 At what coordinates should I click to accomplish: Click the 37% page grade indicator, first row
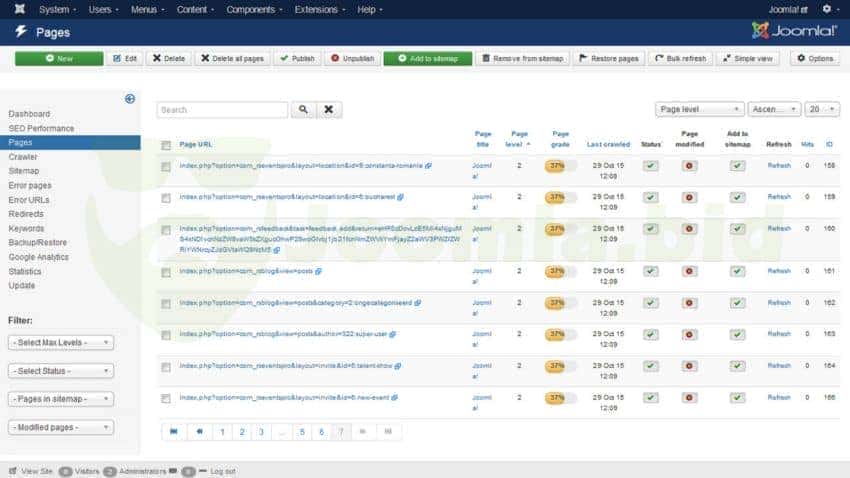pyautogui.click(x=556, y=166)
